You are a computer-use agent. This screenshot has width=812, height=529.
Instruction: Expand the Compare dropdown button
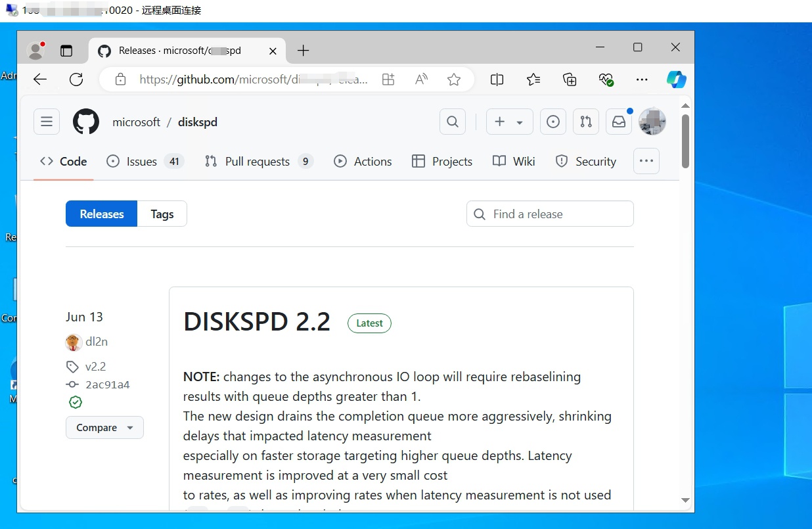104,428
